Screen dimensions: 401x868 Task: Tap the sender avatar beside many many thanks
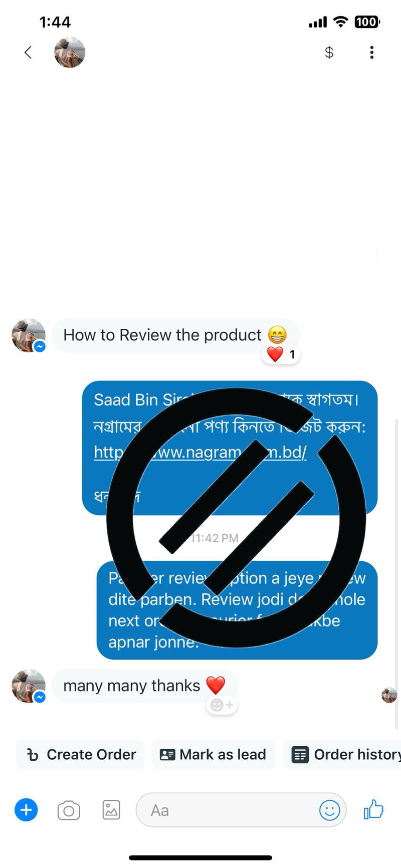pyautogui.click(x=29, y=686)
